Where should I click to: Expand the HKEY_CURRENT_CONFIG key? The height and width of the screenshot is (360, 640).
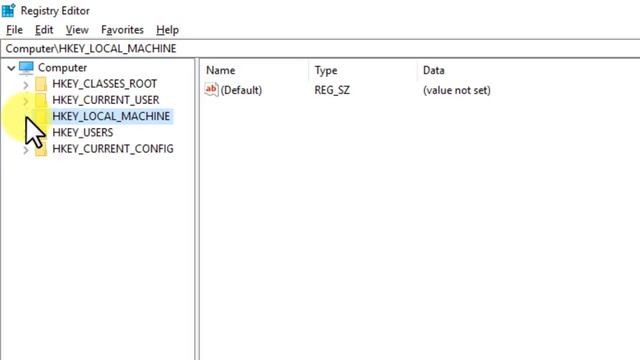pos(26,150)
